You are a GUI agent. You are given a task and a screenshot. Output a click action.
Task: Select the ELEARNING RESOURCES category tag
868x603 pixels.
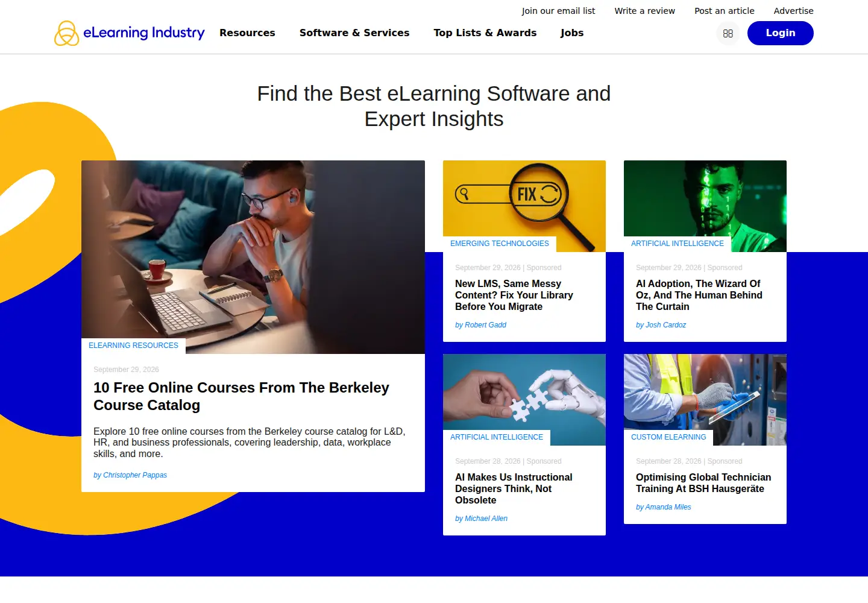point(133,346)
